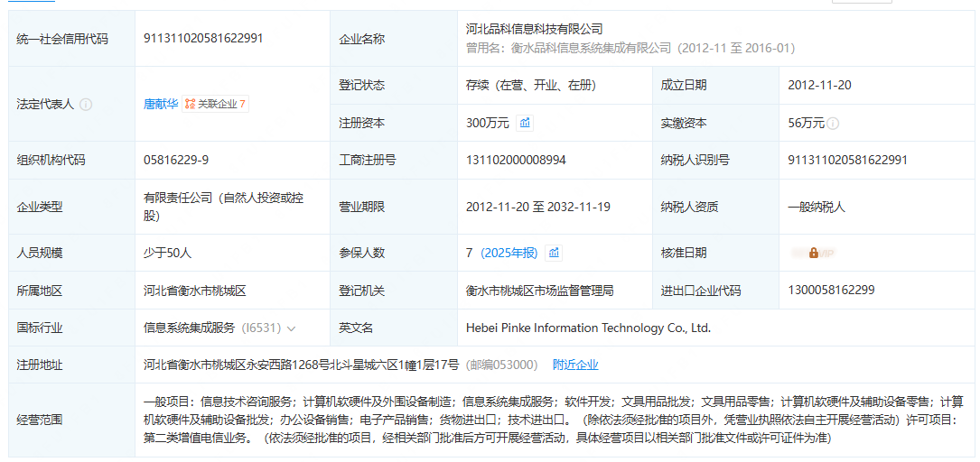Select establishment date 2012-11-20
Viewport: 980px width, 462px height.
click(x=820, y=85)
